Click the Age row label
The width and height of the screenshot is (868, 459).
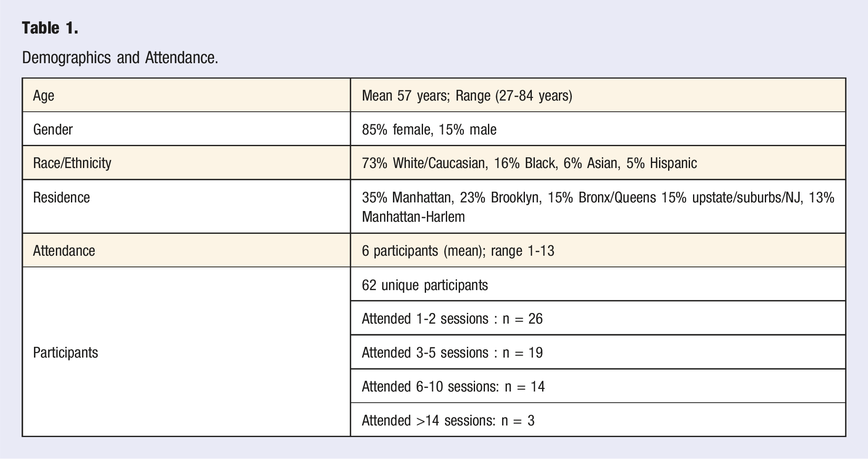pyautogui.click(x=43, y=95)
